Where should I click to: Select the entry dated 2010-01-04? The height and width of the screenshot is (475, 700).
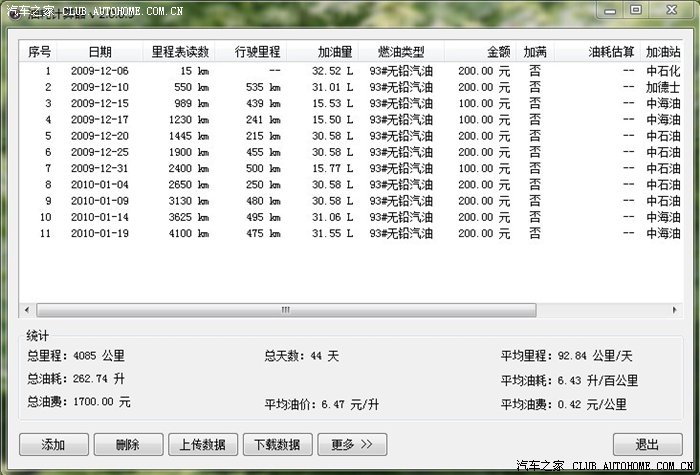(x=99, y=184)
